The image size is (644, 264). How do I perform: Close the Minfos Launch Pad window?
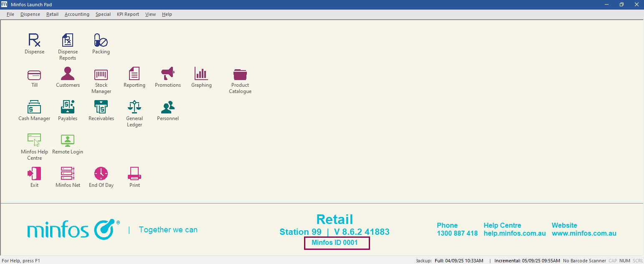pyautogui.click(x=636, y=5)
